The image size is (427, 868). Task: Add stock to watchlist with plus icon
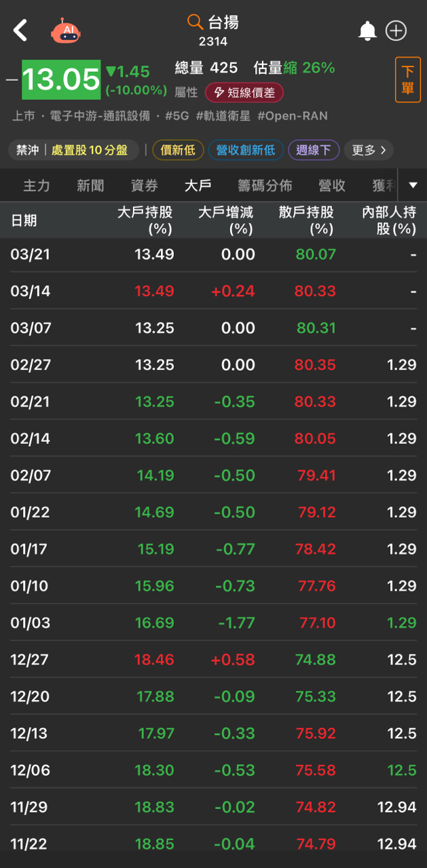coord(396,31)
